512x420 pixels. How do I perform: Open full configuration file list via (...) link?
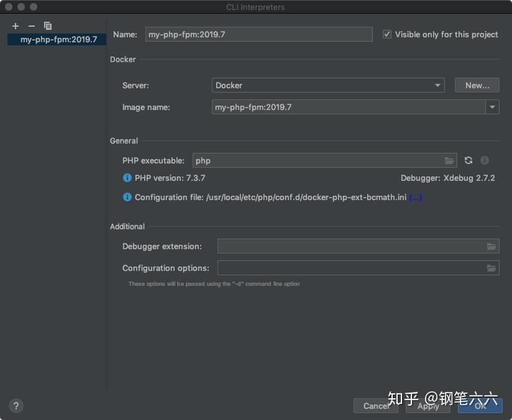416,197
